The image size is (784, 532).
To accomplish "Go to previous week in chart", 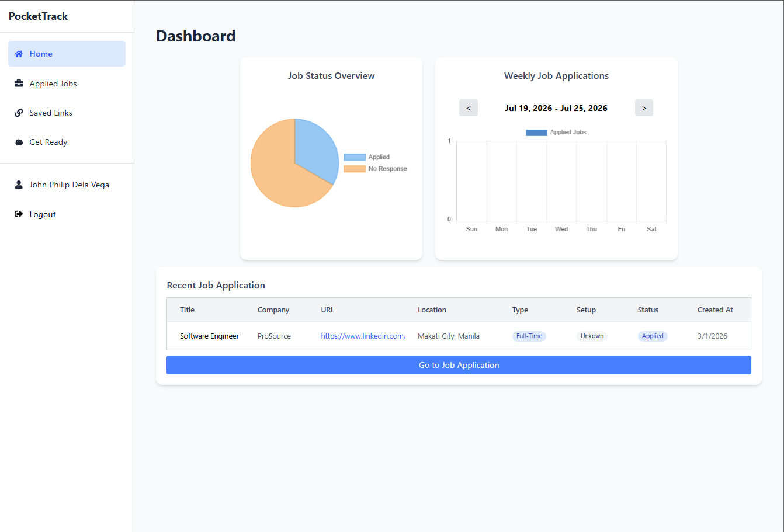I will (469, 108).
